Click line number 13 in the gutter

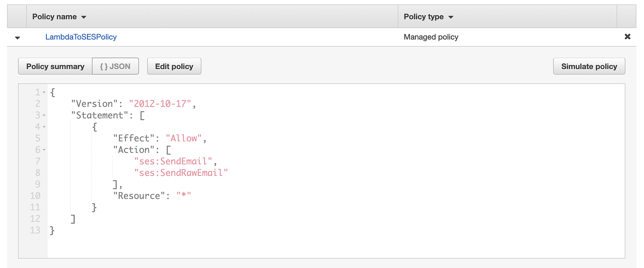click(x=35, y=230)
